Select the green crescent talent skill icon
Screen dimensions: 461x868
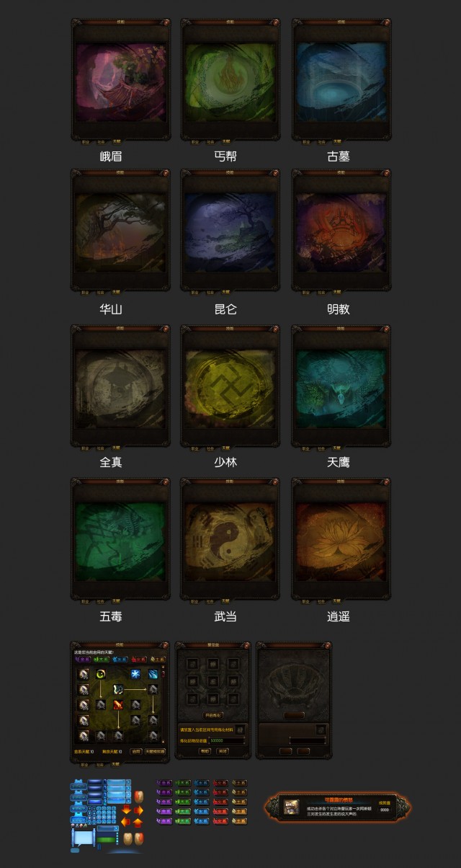102,674
